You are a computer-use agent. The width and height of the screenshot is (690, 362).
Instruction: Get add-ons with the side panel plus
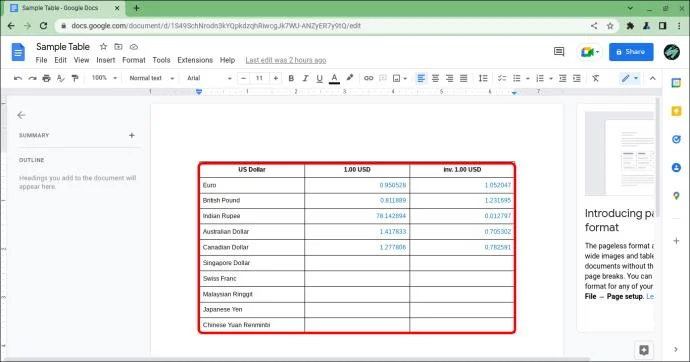tap(676, 241)
